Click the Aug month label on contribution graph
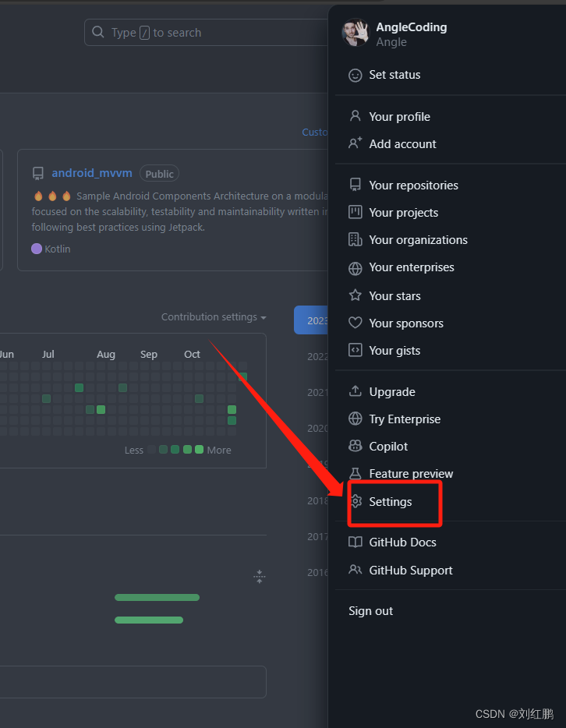The width and height of the screenshot is (566, 728). pos(106,354)
